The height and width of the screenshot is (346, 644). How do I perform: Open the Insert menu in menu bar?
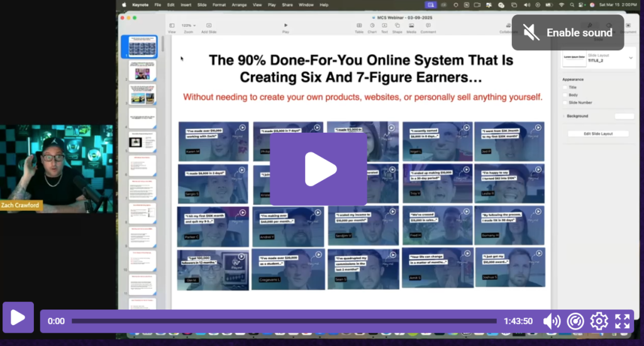186,5
